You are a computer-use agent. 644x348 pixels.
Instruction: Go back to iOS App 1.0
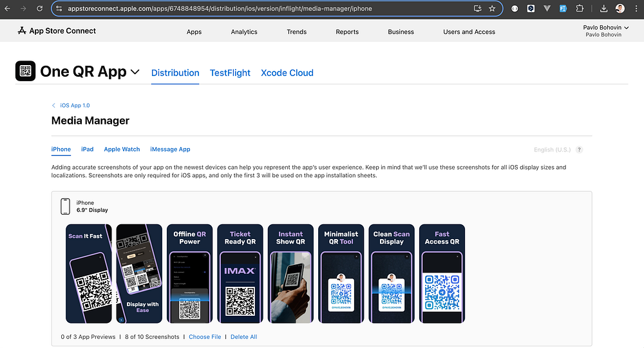point(71,105)
